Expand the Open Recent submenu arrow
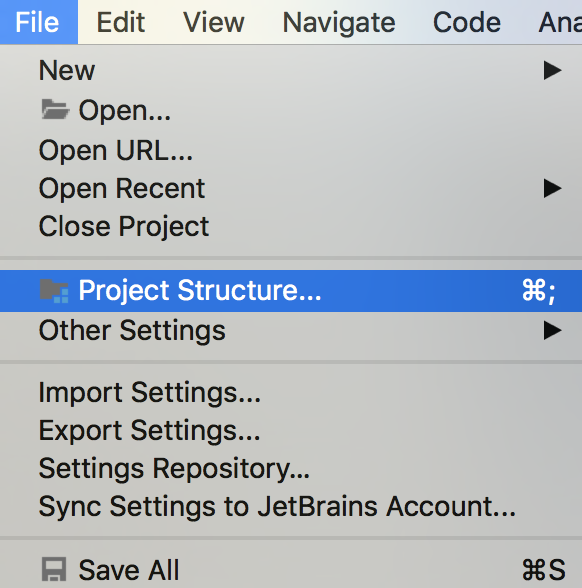582x588 pixels. point(552,188)
